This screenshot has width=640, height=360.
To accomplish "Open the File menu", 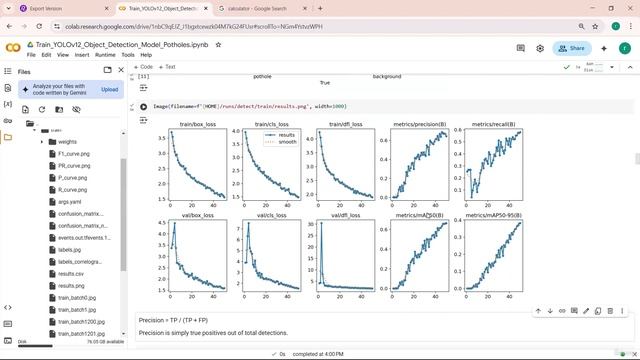I will [31, 55].
